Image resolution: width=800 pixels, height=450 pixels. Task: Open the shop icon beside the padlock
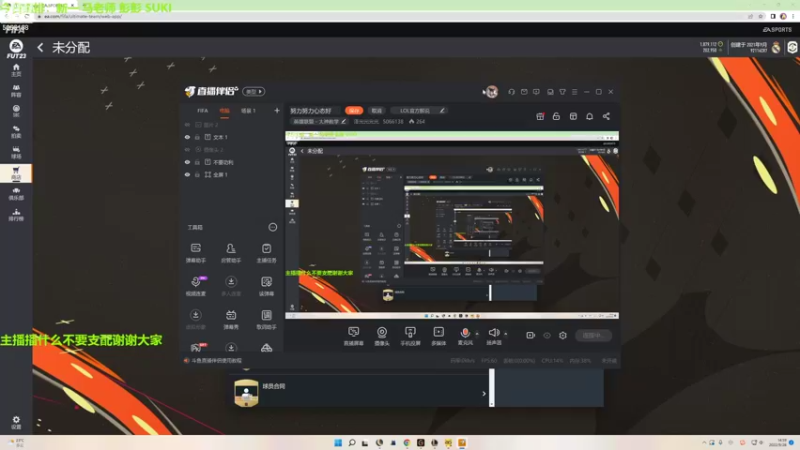coord(573,116)
